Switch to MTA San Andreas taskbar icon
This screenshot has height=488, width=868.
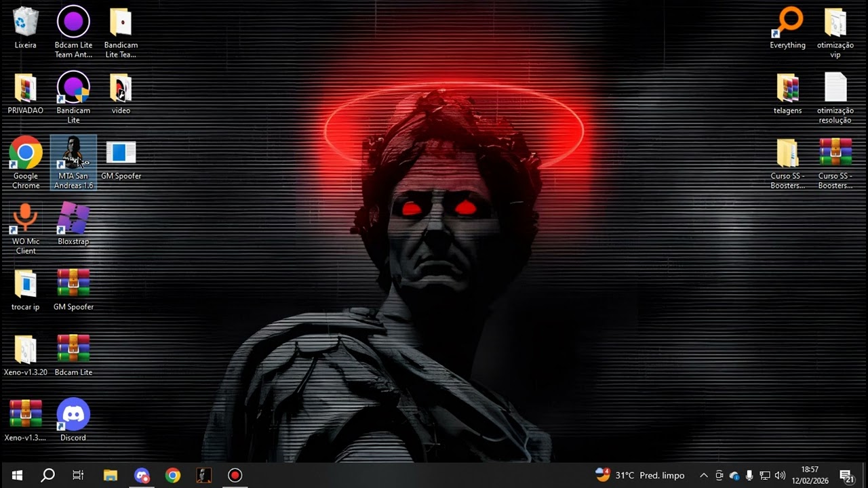point(204,475)
